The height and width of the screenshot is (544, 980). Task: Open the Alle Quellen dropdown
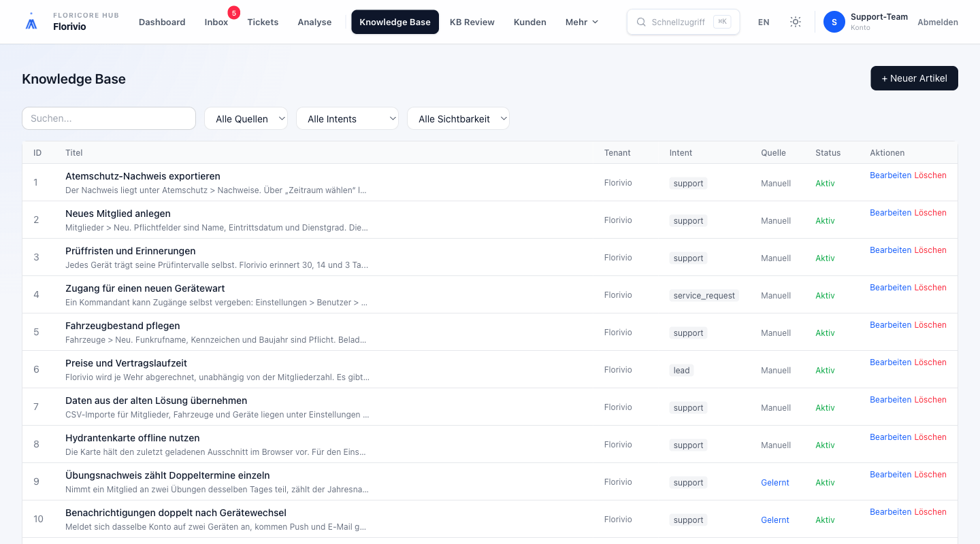click(x=246, y=118)
